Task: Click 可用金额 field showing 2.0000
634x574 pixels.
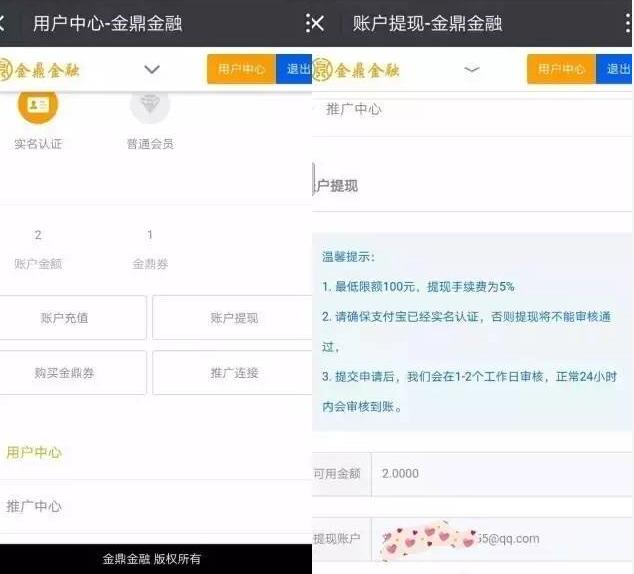Action: pos(501,474)
